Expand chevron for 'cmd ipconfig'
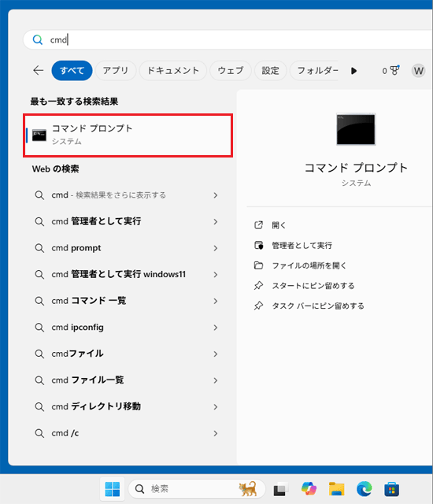 point(216,328)
